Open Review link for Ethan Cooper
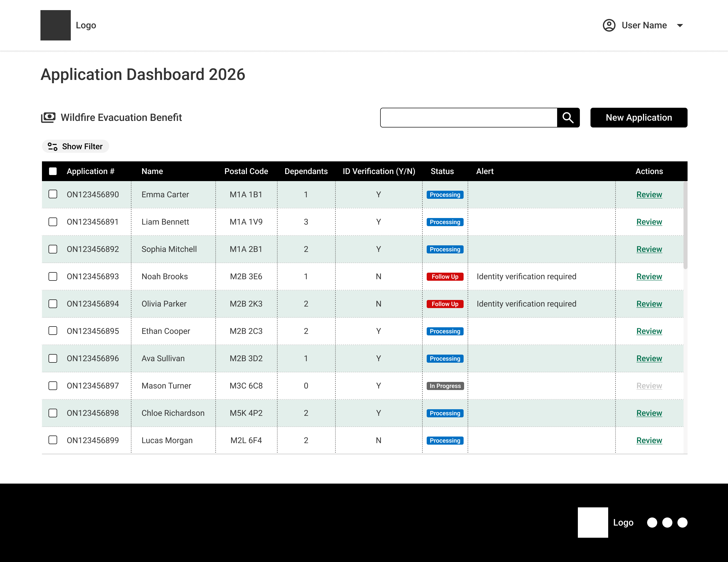The width and height of the screenshot is (728, 562). coord(649,331)
